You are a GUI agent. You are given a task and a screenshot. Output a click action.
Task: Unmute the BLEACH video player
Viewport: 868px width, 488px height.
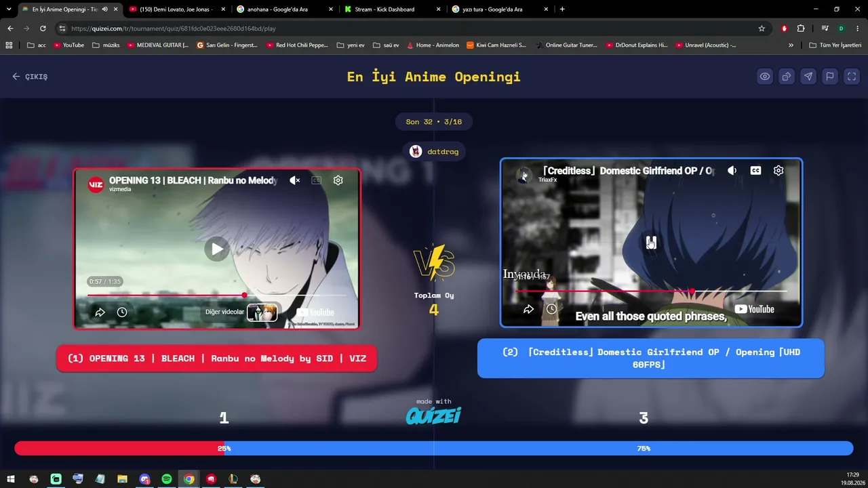(x=294, y=180)
